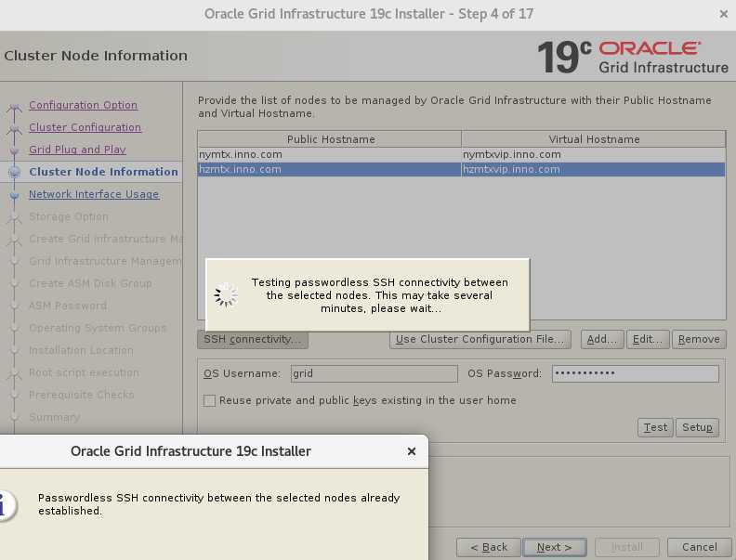This screenshot has height=560, width=736.
Task: Go to the Cluster Configuration step
Action: pos(85,127)
